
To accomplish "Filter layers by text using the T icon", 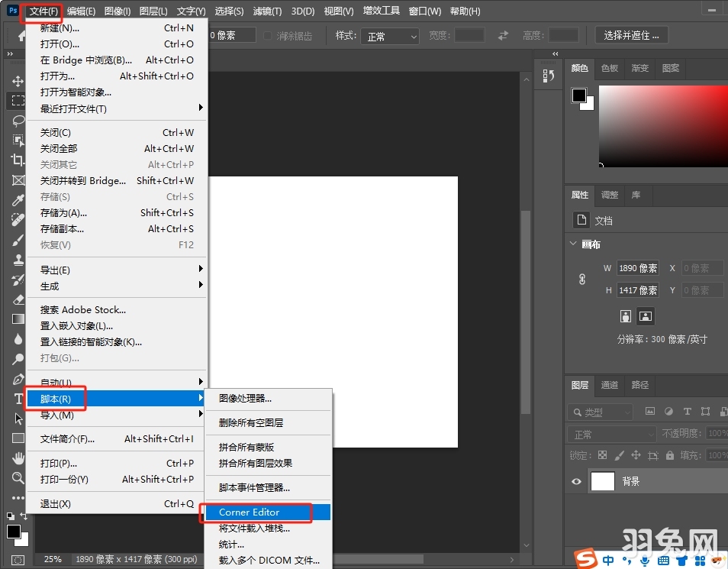I will (688, 412).
